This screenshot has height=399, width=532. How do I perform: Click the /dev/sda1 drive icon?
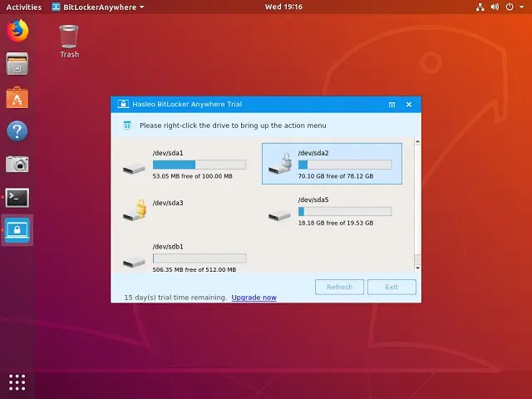[134, 169]
